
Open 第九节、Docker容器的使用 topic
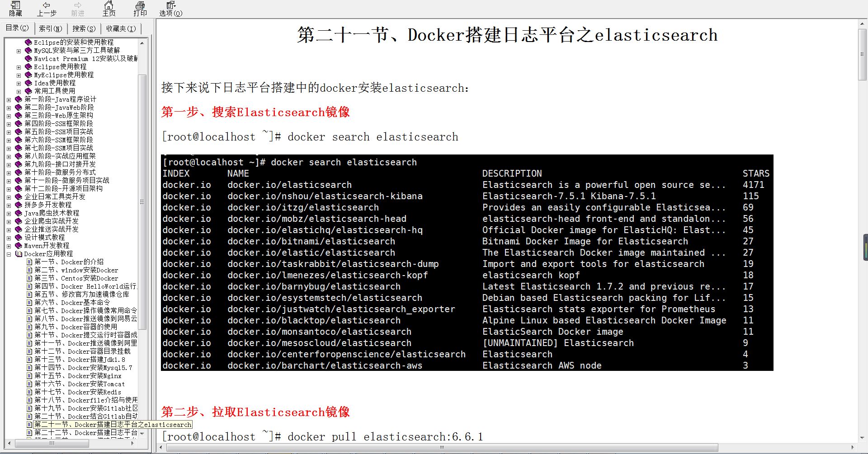[76, 327]
